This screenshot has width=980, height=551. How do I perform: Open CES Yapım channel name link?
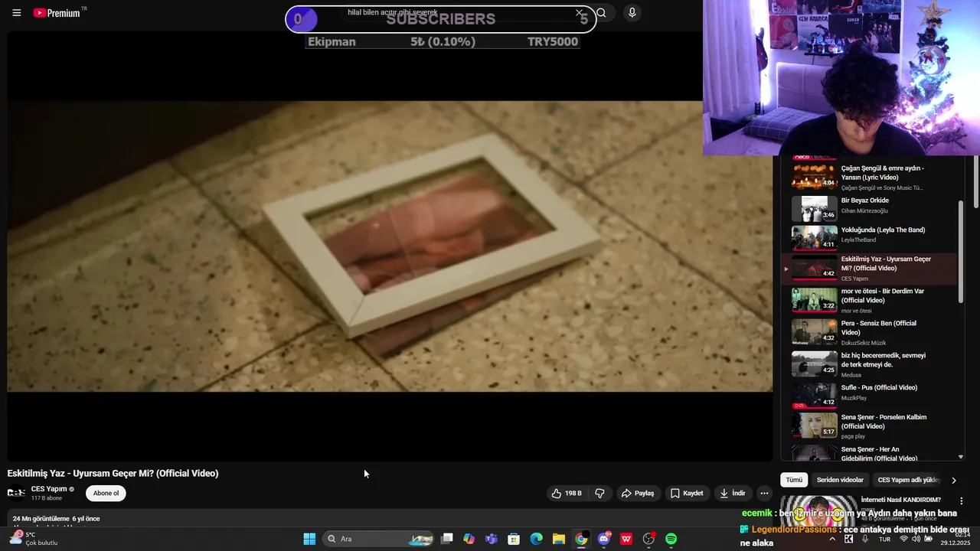(49, 489)
